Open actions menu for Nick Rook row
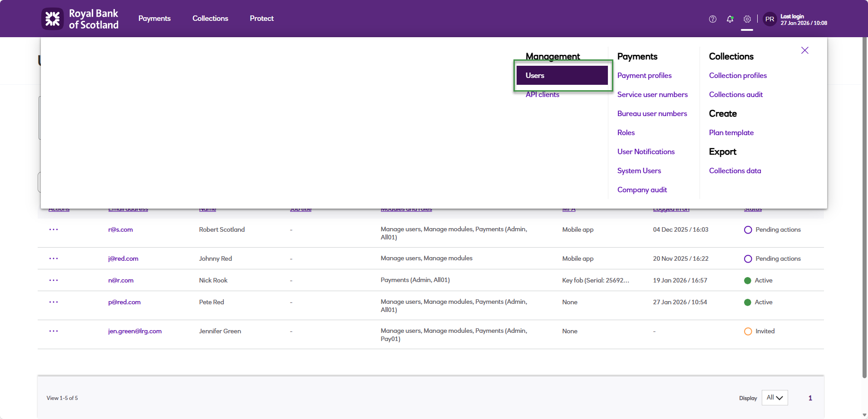 click(54, 280)
